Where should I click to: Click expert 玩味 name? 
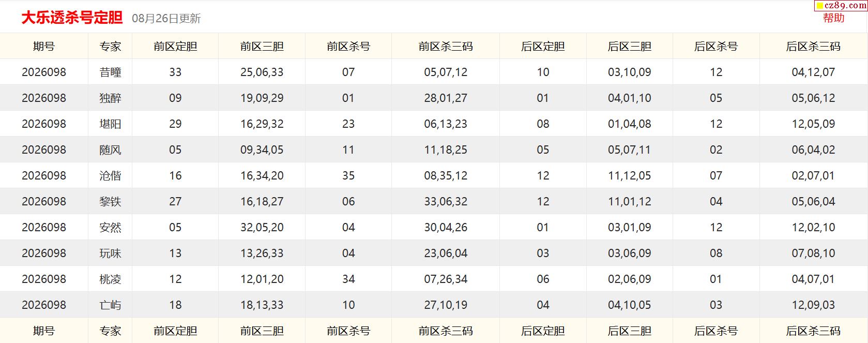[110, 253]
